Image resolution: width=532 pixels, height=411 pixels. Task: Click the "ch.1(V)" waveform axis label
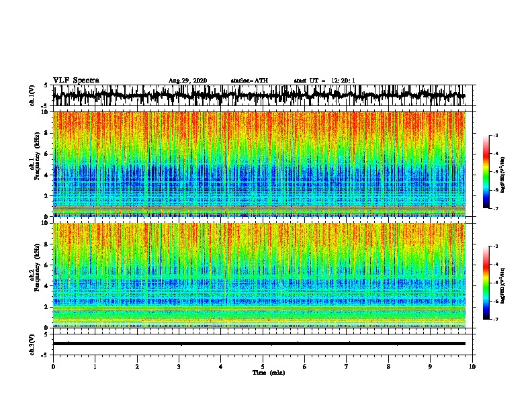[32, 95]
